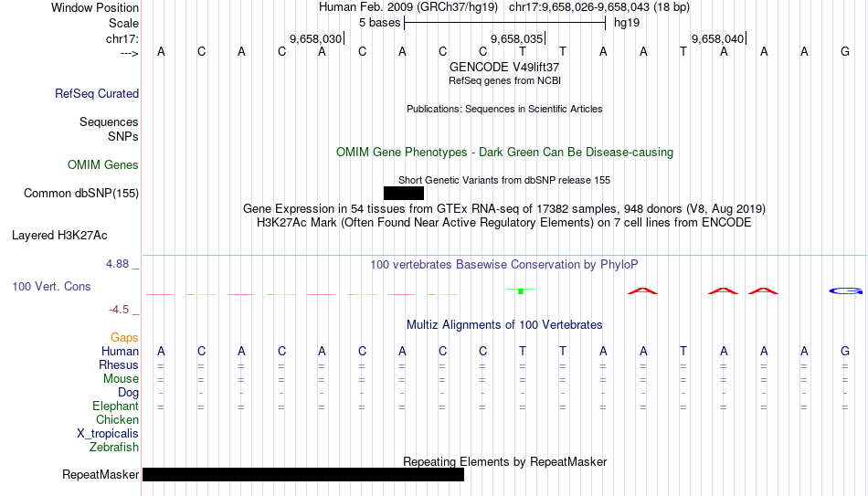Screen dimensions: 868x496
Task: Select the Elephant species row label
Action: coord(116,406)
